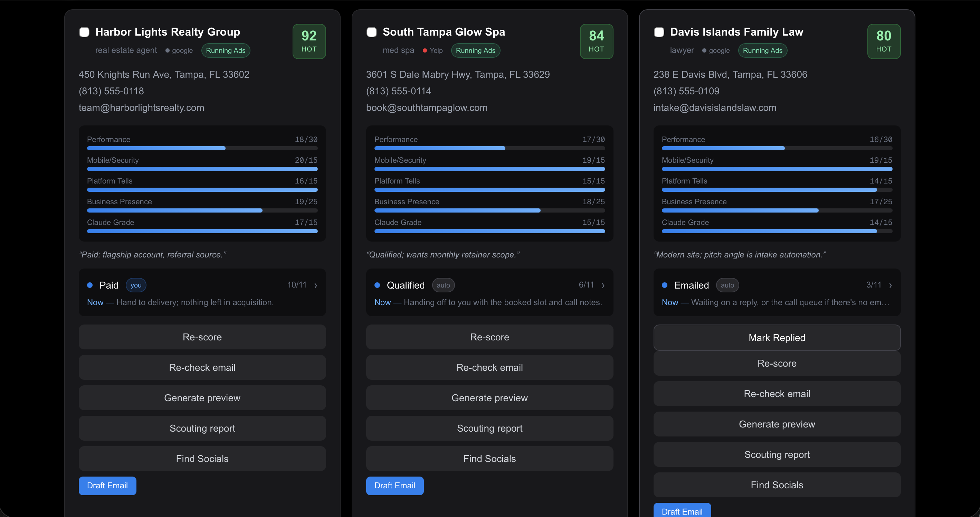Click the Emailed stage 3/11 counter
The image size is (980, 517).
pos(874,285)
